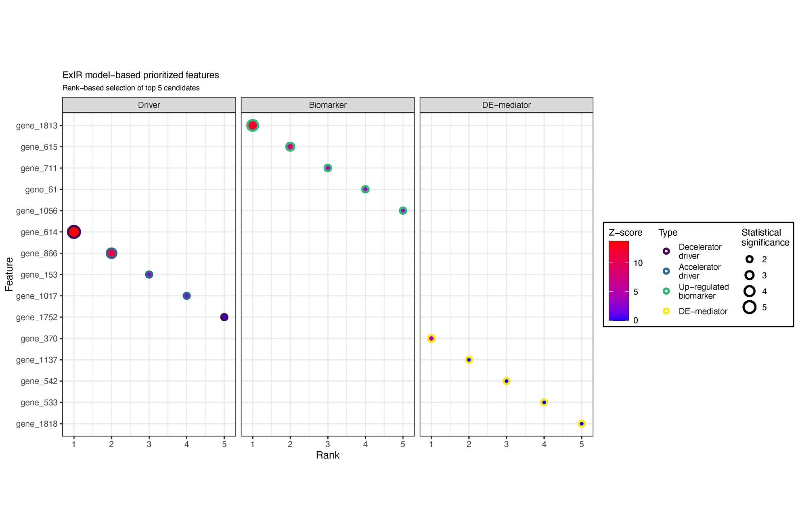Click the gene_615 biomarker point
The height and width of the screenshot is (532, 798).
(x=290, y=147)
